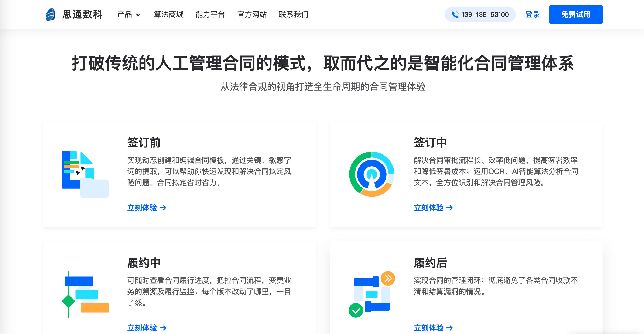The height and width of the screenshot is (334, 644).
Task: Open 算法商城 in the navigation bar
Action: tap(168, 14)
